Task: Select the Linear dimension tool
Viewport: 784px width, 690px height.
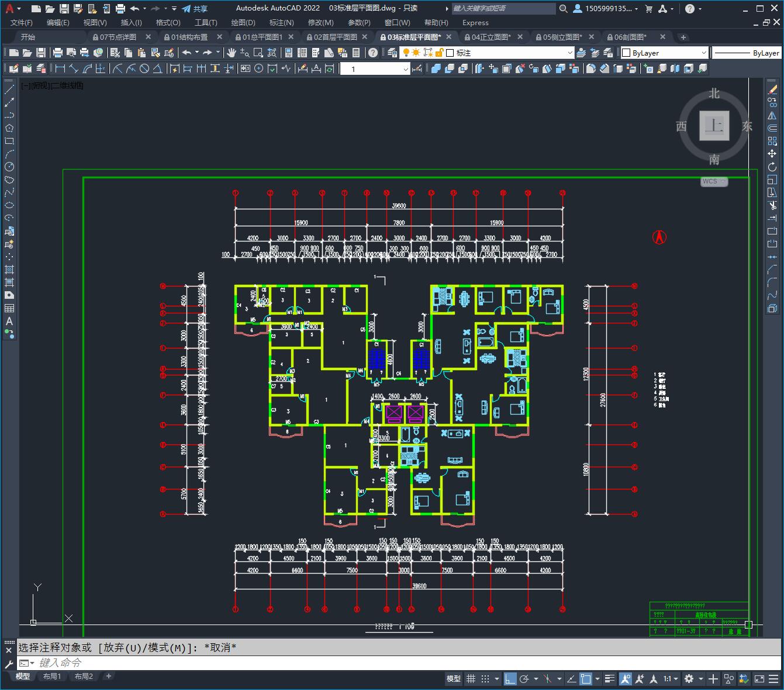Action: point(60,68)
